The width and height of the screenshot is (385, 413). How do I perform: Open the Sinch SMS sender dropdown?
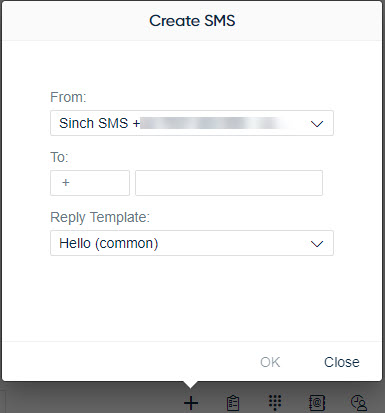(192, 123)
